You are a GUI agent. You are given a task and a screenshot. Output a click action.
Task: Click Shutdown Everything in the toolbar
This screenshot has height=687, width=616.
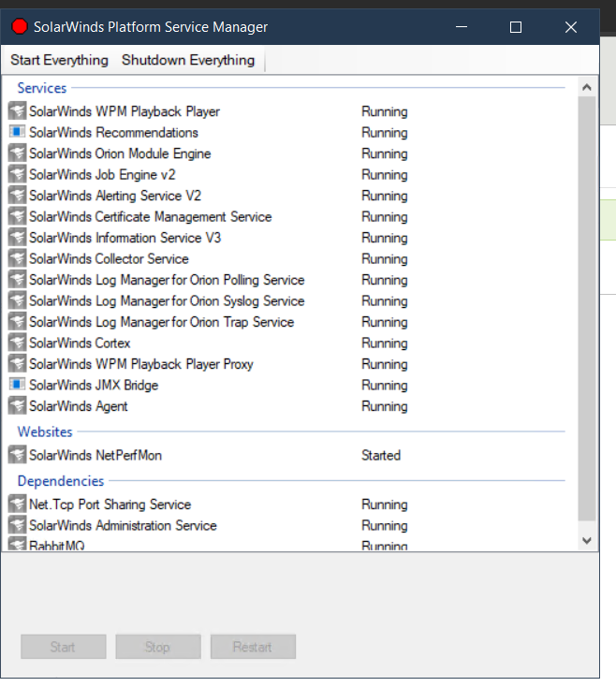(188, 60)
